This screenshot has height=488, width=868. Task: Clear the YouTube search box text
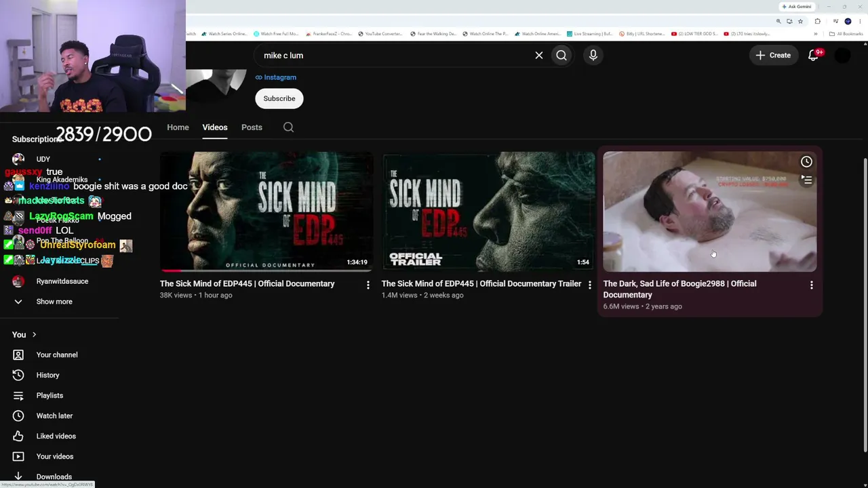539,56
